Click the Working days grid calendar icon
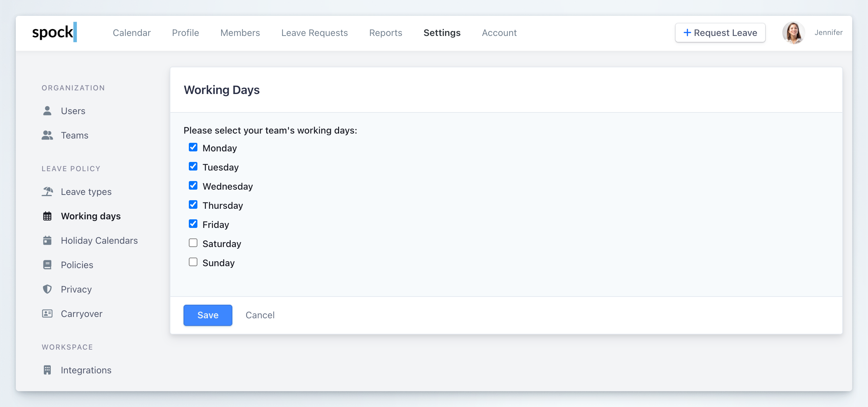 (47, 216)
